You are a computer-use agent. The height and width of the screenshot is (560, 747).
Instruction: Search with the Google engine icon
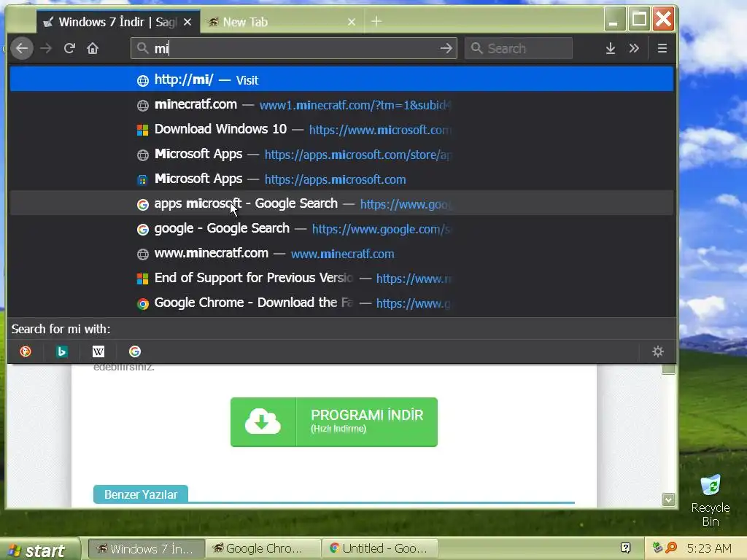135,351
